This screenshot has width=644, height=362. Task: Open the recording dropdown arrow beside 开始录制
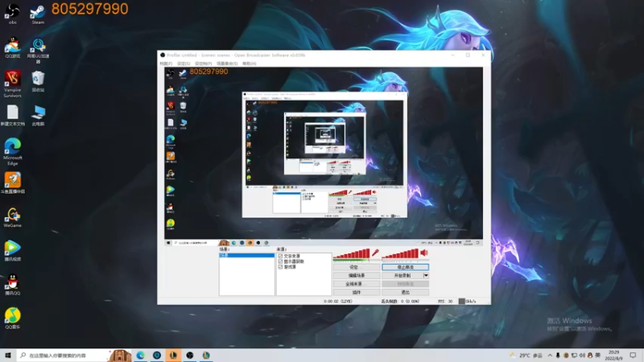click(x=426, y=275)
